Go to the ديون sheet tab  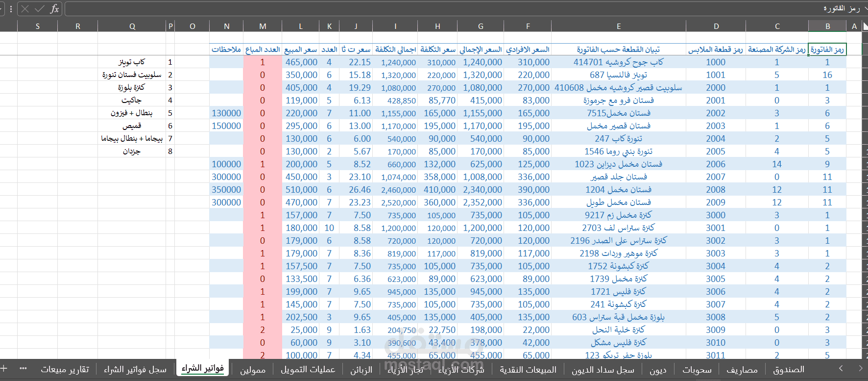point(658,369)
